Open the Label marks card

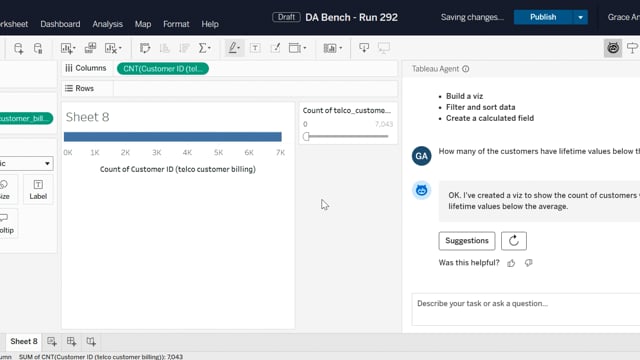pyautogui.click(x=38, y=190)
